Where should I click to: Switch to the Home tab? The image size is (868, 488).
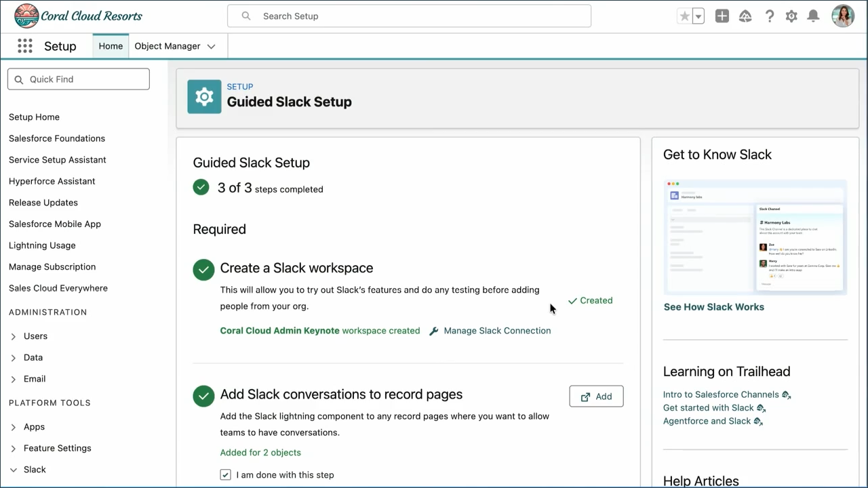[x=111, y=46]
